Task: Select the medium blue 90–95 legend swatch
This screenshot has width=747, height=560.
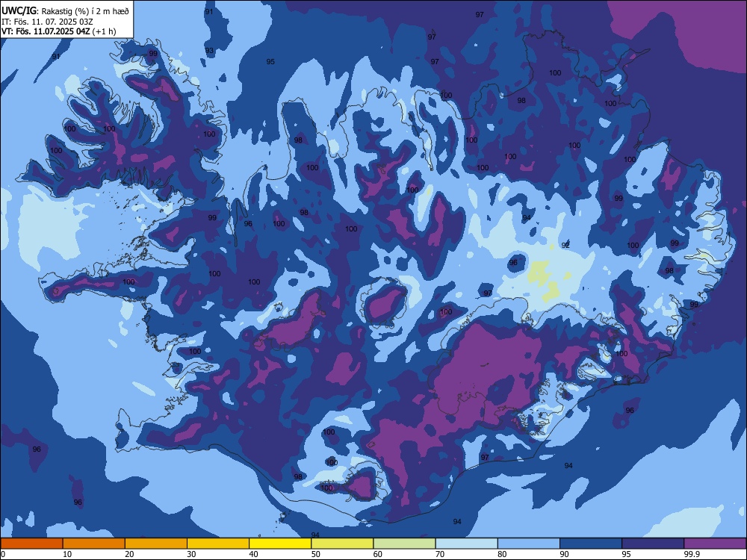Action: (591, 544)
